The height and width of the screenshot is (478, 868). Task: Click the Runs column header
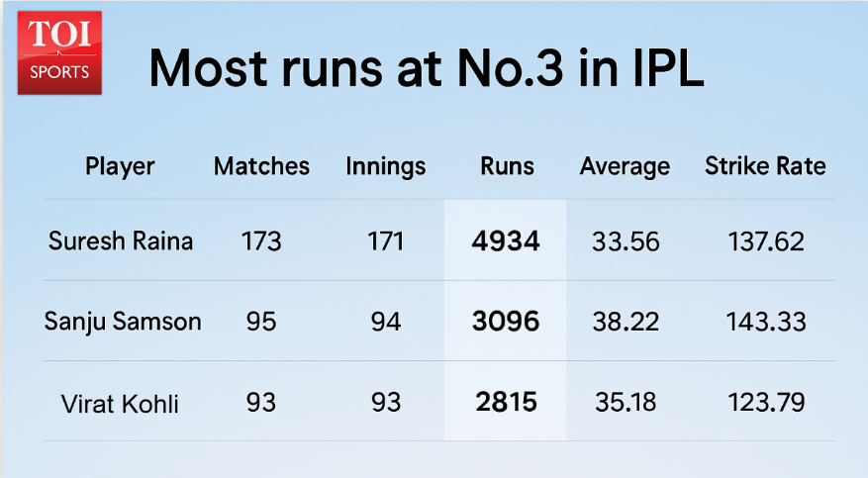[506, 166]
